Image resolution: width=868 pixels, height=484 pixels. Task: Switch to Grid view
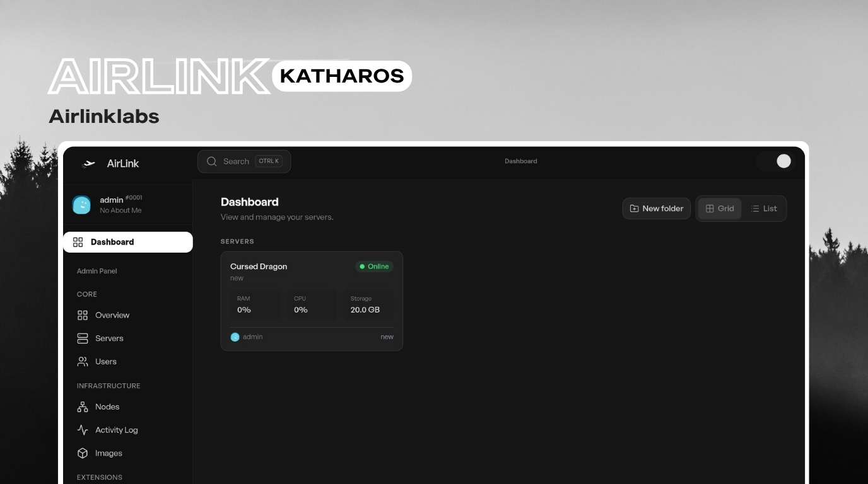(x=720, y=209)
